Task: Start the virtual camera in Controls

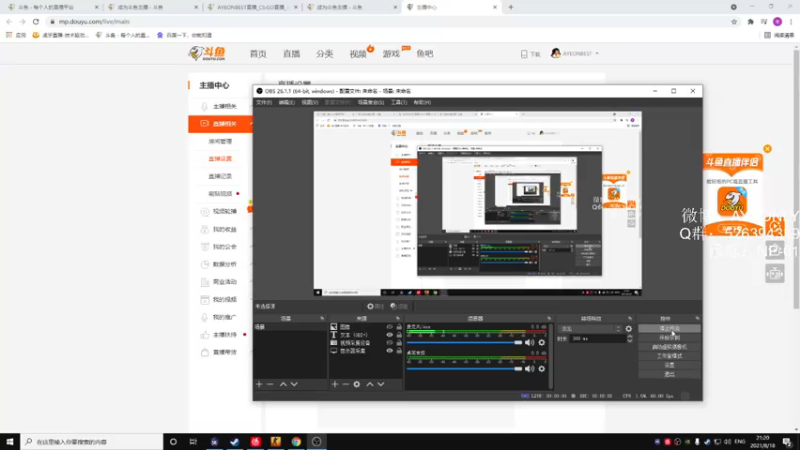Action: [669, 347]
